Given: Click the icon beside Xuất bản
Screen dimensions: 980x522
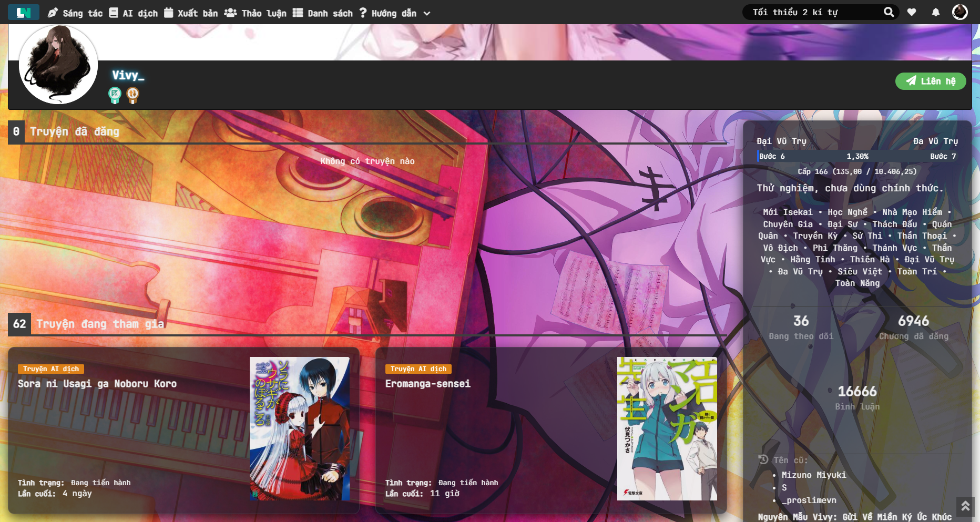Looking at the screenshot, I should click(x=168, y=13).
